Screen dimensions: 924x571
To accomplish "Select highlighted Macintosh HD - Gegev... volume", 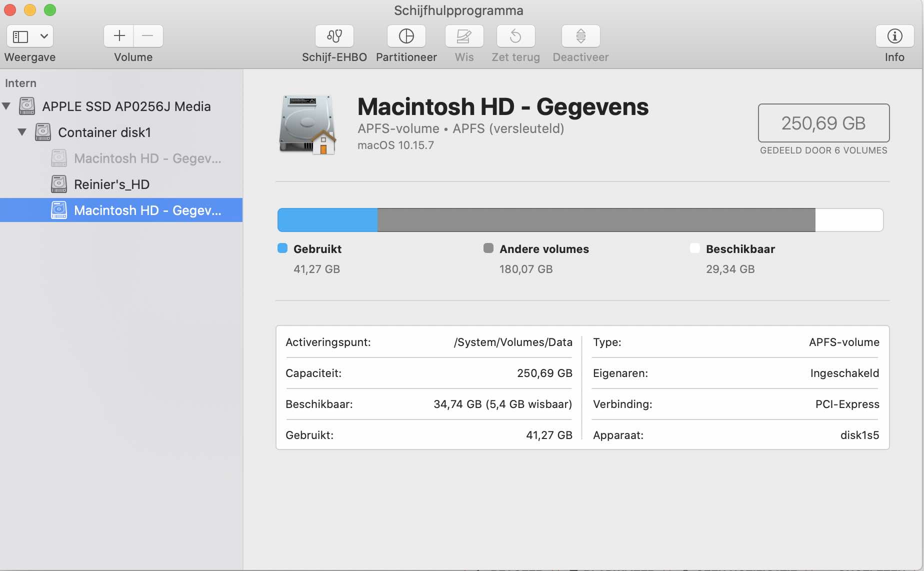I will pos(121,210).
